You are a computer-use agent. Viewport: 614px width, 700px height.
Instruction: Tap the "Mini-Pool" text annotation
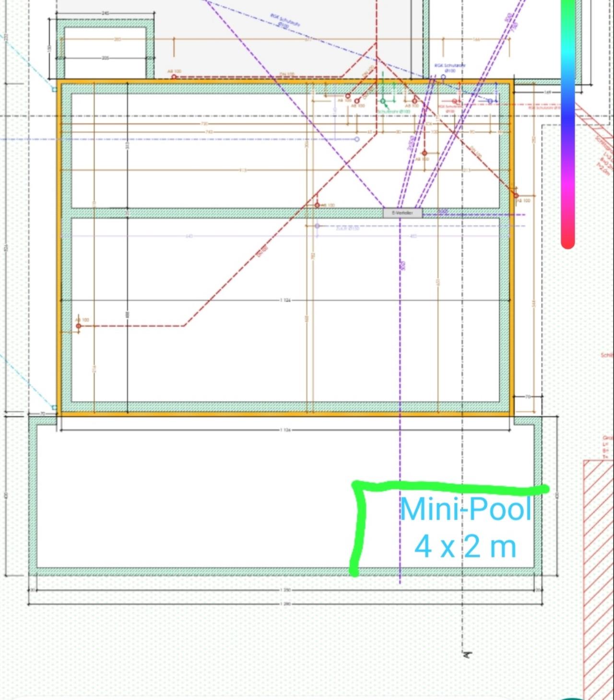[466, 510]
